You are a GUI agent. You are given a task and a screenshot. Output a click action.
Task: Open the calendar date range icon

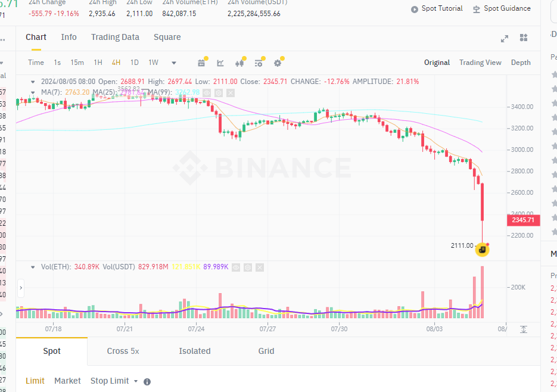click(201, 63)
